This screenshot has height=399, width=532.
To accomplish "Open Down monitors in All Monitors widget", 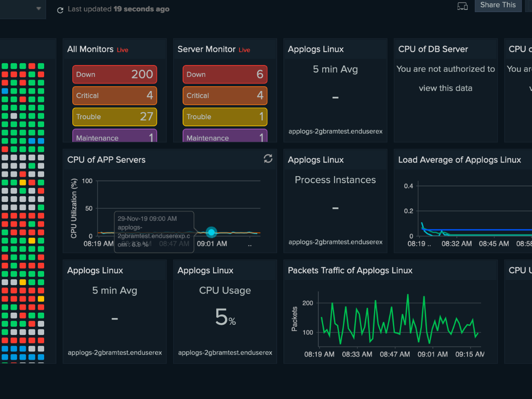I will click(x=114, y=74).
